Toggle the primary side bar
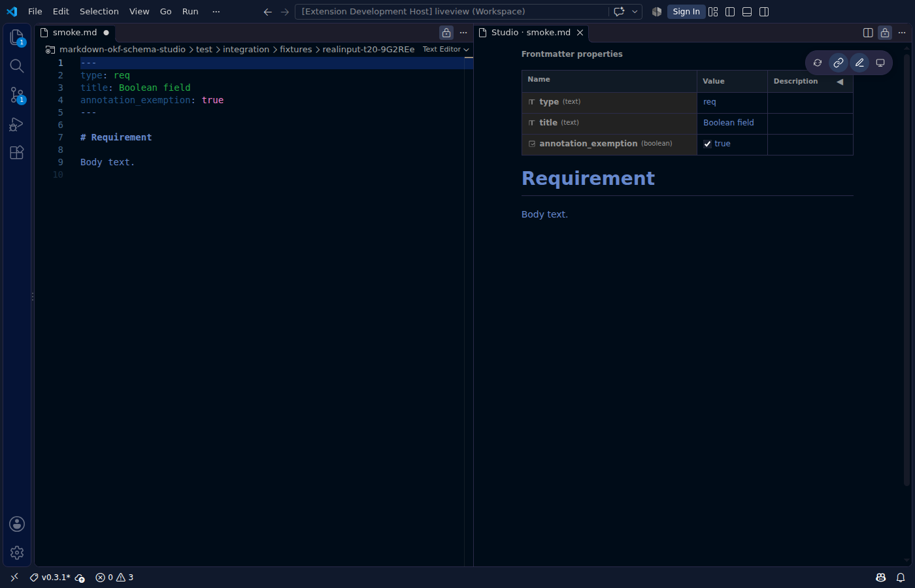Viewport: 915px width, 588px height. [730, 12]
